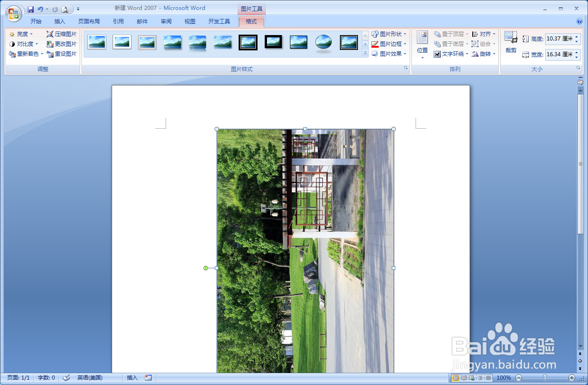588x385 pixels.
Task: Open the 页面布局 tab
Action: coord(89,21)
